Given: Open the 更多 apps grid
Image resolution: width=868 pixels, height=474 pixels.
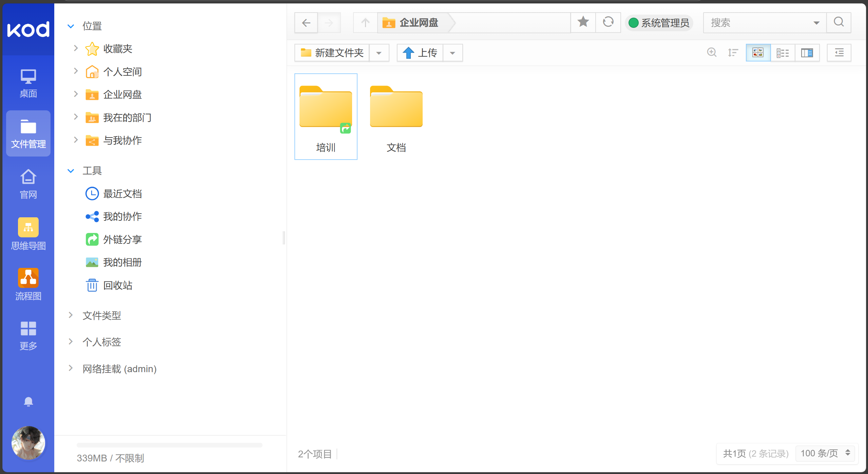Looking at the screenshot, I should click(28, 335).
